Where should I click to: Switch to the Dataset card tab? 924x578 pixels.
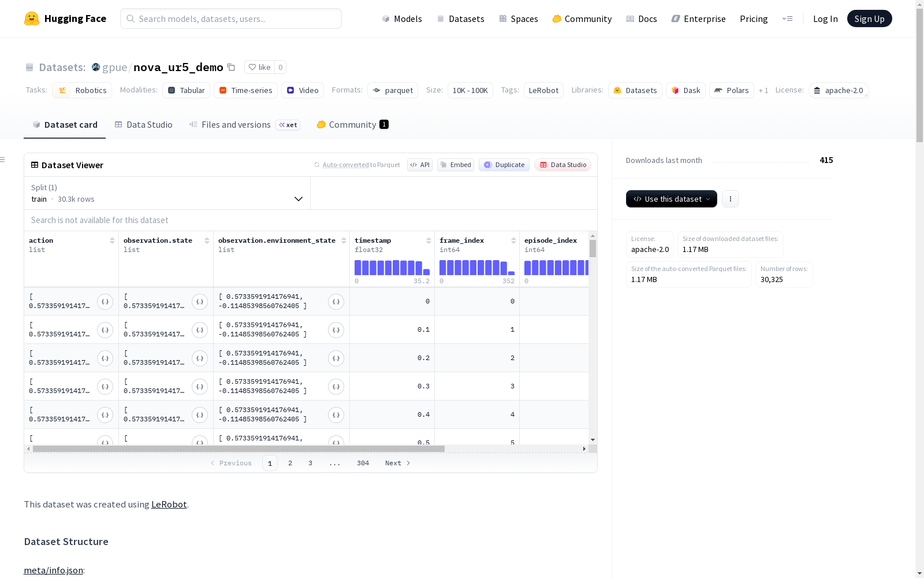click(x=65, y=124)
